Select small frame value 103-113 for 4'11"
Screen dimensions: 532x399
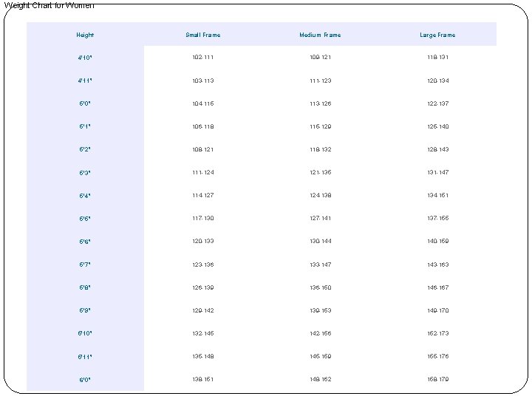tap(203, 81)
